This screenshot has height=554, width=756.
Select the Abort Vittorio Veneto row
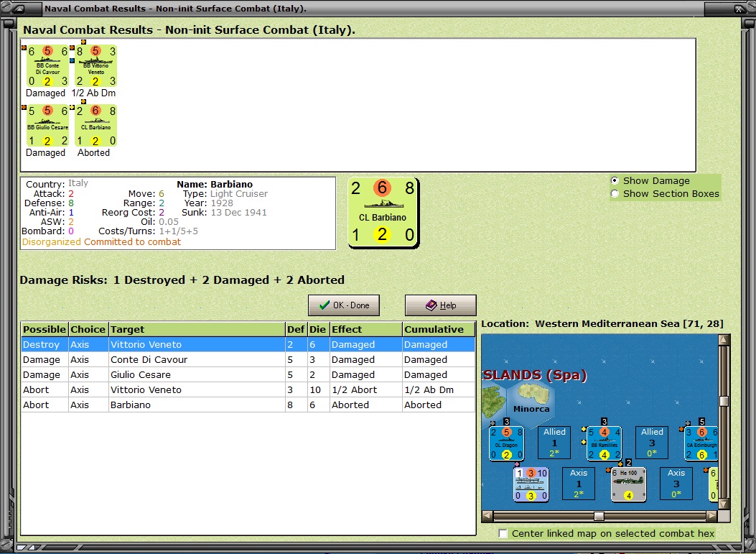coord(248,389)
